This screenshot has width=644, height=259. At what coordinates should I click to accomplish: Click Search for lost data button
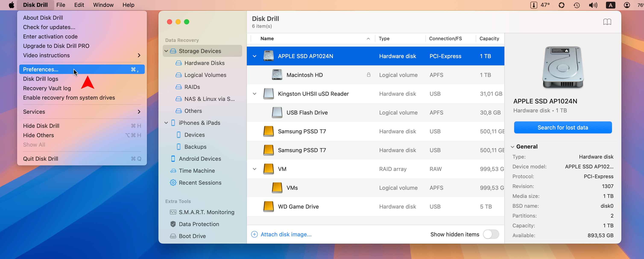(x=563, y=127)
